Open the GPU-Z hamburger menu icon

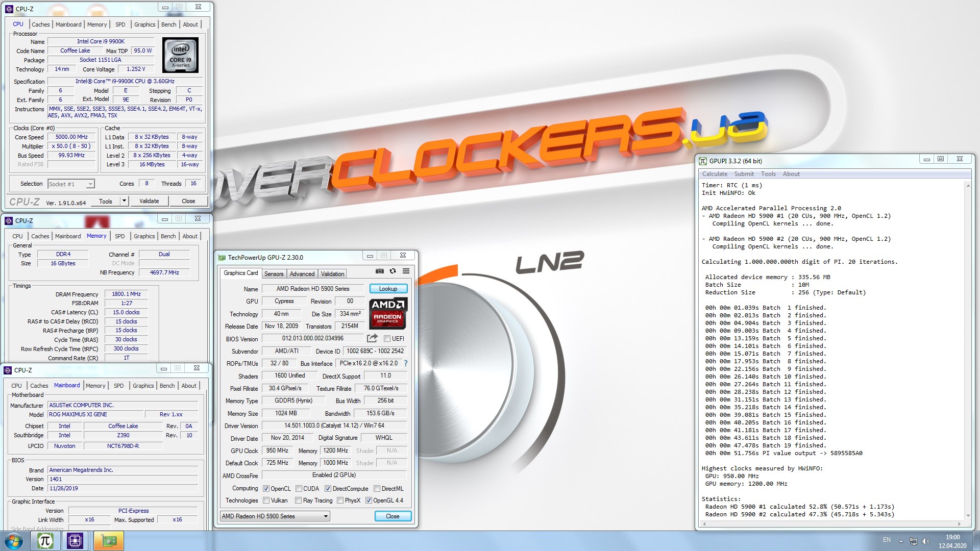click(x=406, y=271)
